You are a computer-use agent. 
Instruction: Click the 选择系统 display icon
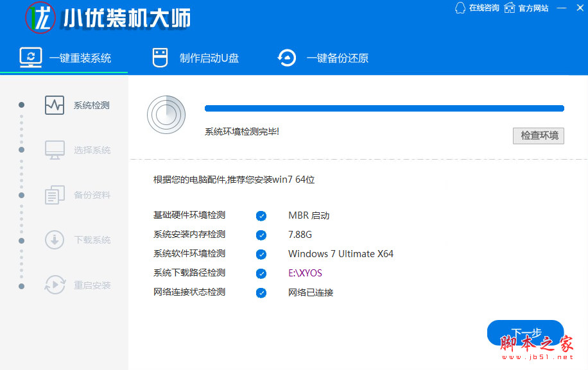coord(55,149)
